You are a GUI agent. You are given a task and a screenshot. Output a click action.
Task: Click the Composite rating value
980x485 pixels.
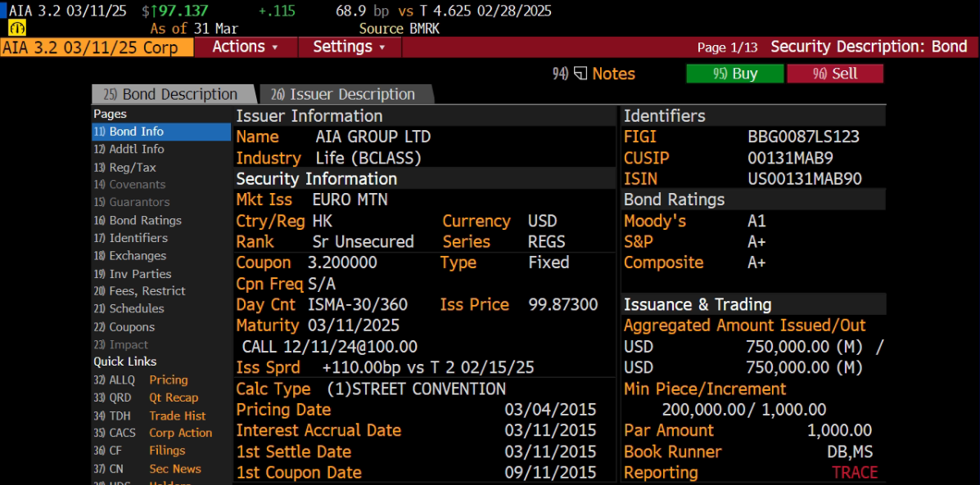pyautogui.click(x=756, y=263)
